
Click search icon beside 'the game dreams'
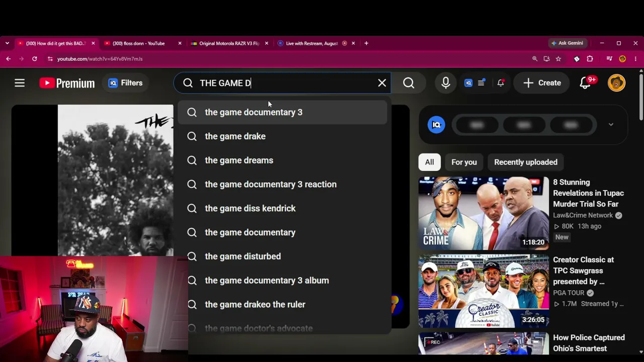[x=192, y=160]
